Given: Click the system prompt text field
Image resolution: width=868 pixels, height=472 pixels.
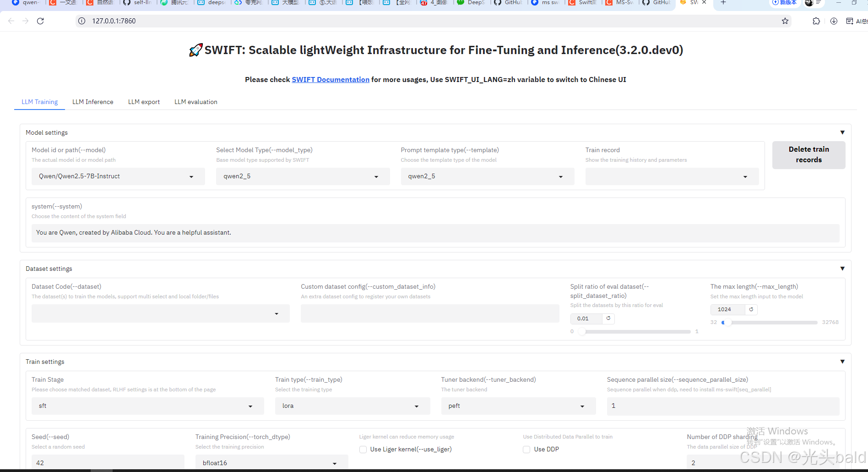Looking at the screenshot, I should point(435,233).
